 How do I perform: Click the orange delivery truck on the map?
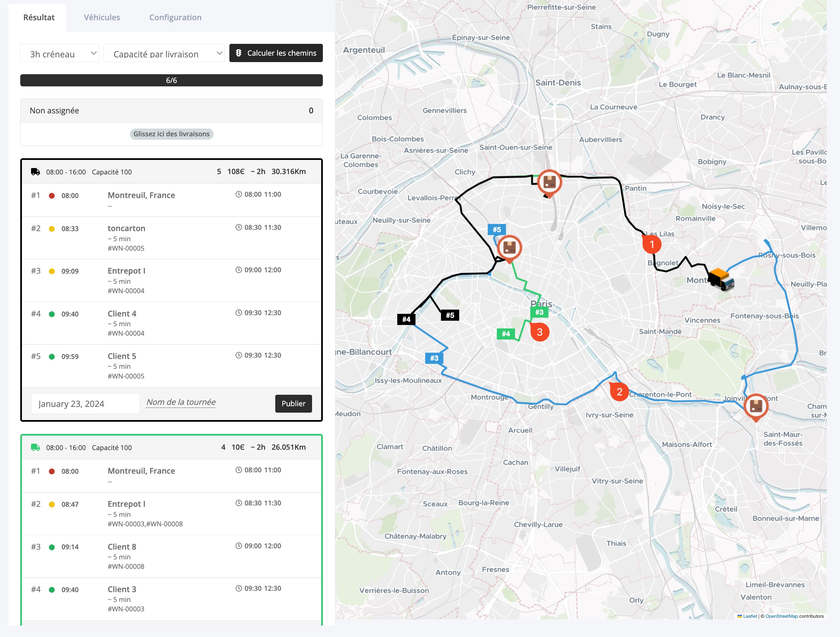point(721,280)
